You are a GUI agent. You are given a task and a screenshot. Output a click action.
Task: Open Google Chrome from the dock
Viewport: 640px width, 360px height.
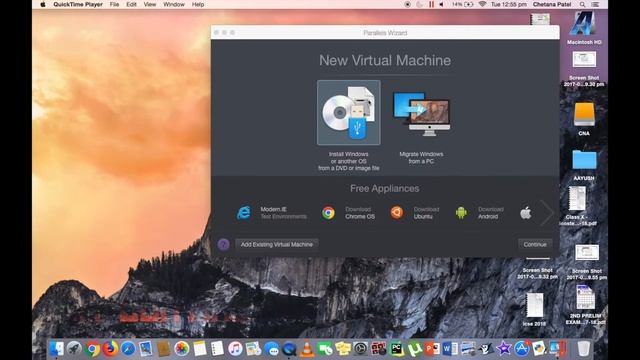tap(93, 349)
